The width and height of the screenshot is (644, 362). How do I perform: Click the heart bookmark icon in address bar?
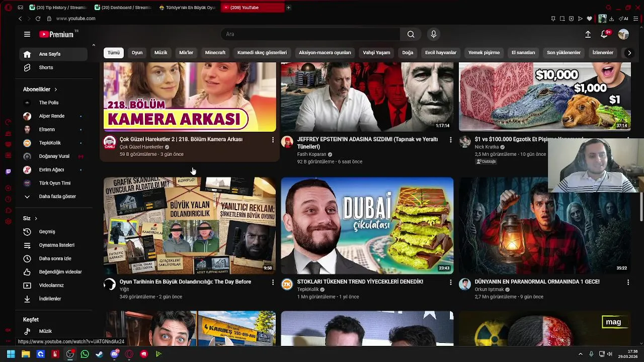tap(589, 19)
